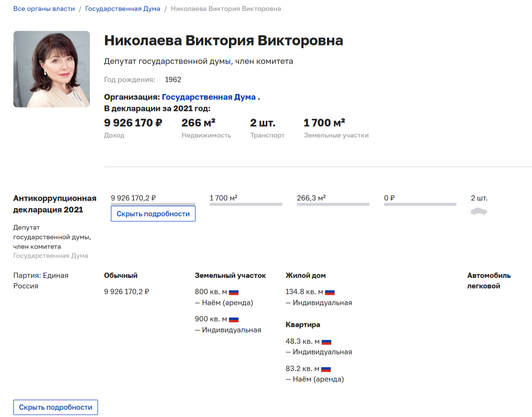
Task: Click the flag icon next to "48.3 кв. м"
Action: point(326,342)
